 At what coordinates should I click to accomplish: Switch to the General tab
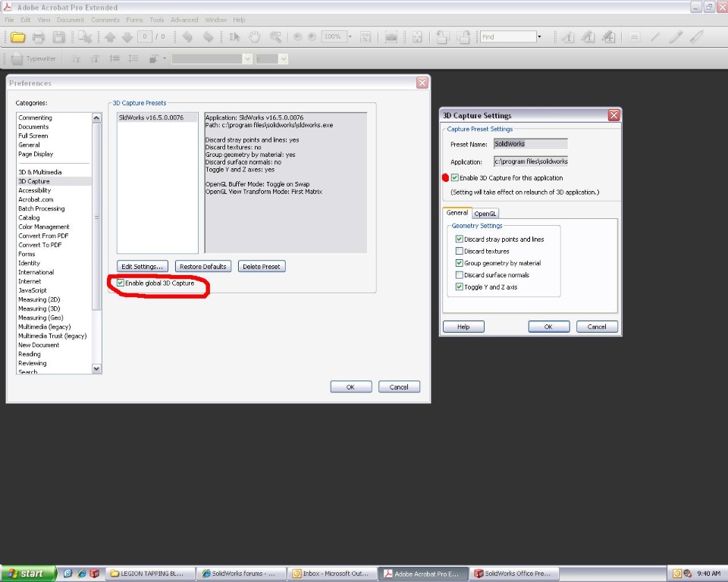pos(457,212)
